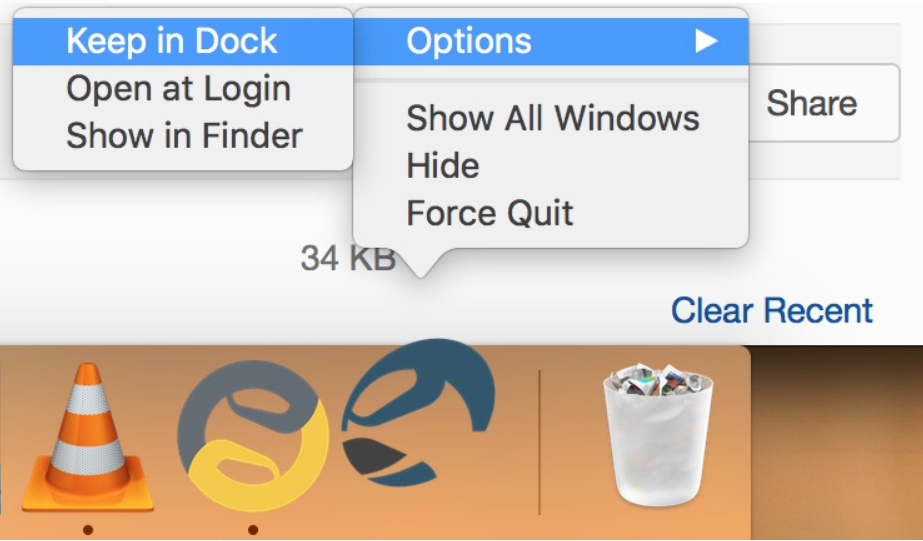Click the running indicator dot beneath VLC
The width and height of the screenshot is (923, 541).
(x=88, y=530)
